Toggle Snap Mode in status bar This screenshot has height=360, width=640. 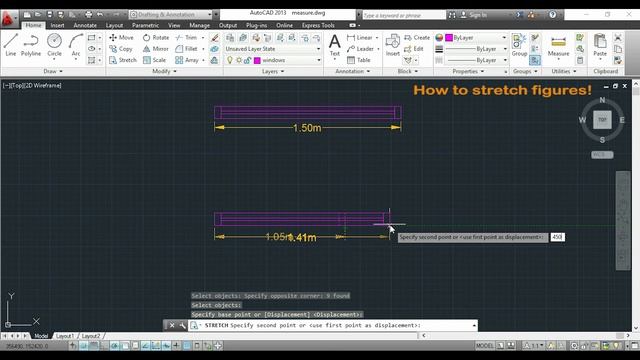pos(83,346)
